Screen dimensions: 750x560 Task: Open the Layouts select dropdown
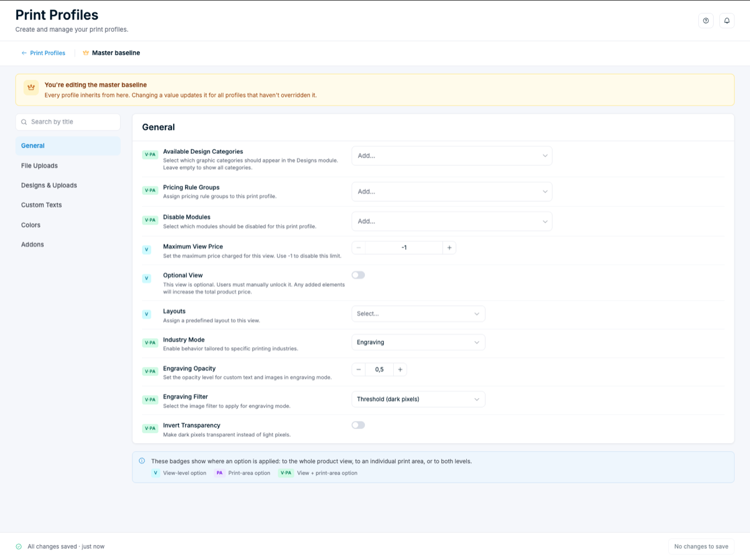tap(418, 314)
